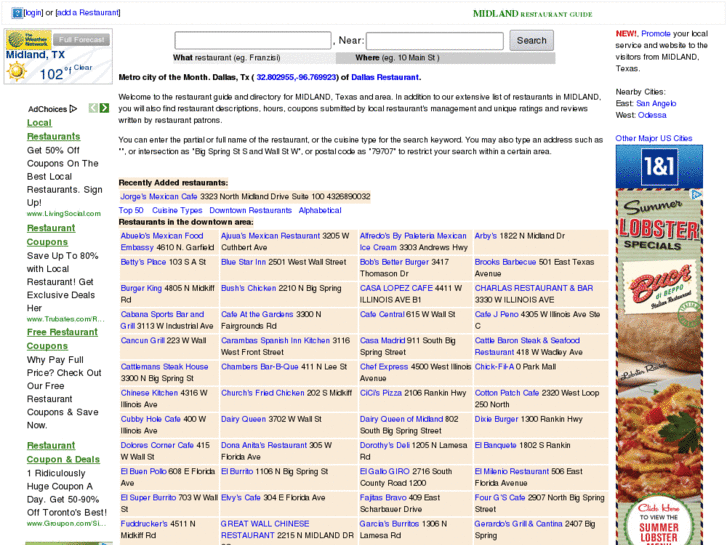Open the Top 50 tab link

coord(131,210)
